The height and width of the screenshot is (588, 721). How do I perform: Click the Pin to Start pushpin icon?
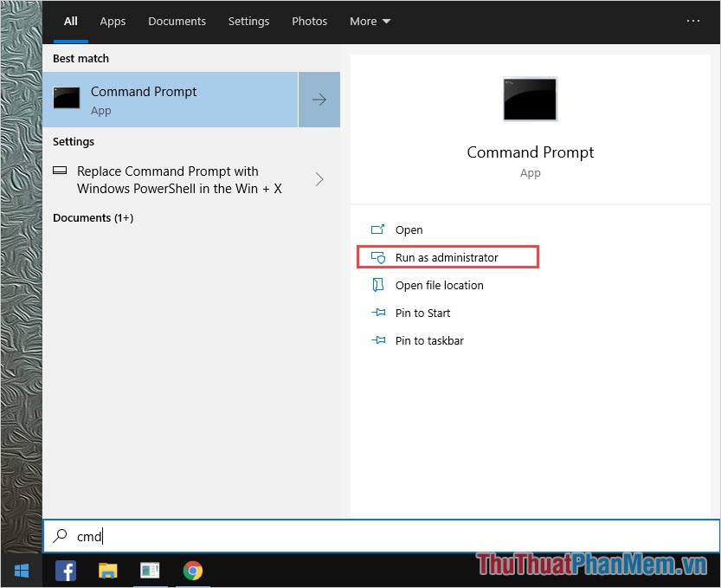click(x=377, y=313)
